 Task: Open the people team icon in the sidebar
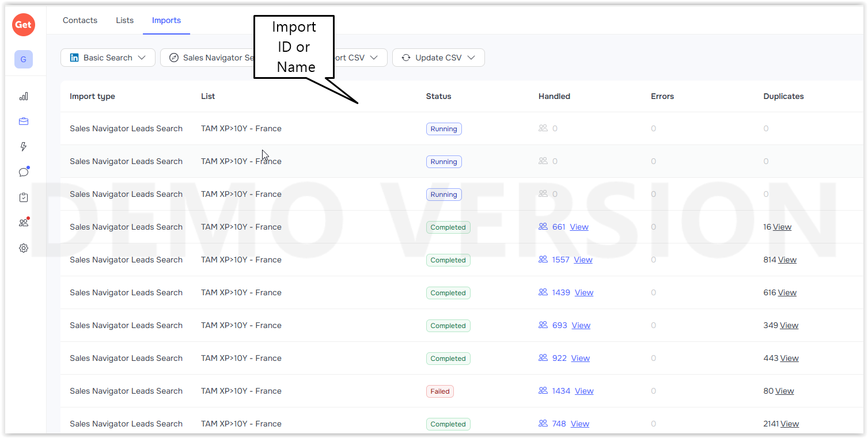24,223
